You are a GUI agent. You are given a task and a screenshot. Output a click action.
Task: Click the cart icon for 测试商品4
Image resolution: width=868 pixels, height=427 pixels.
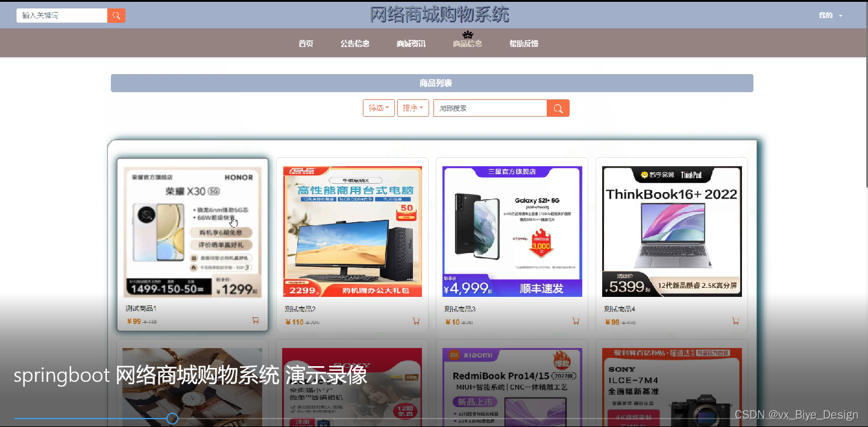click(735, 321)
